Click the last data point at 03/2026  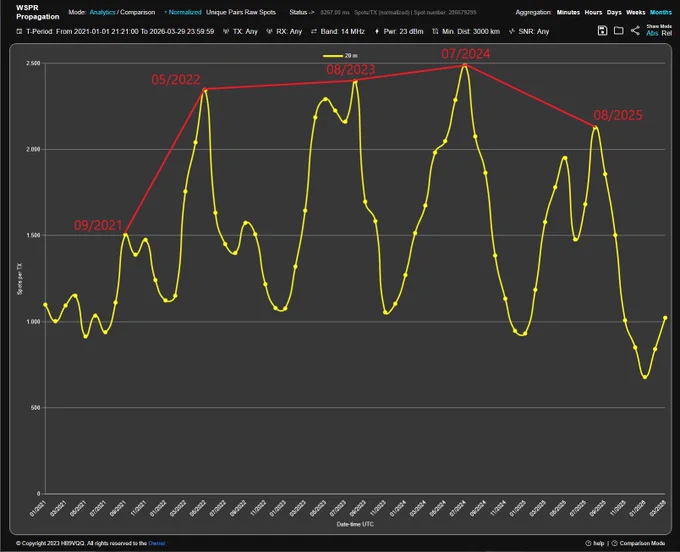(x=665, y=318)
